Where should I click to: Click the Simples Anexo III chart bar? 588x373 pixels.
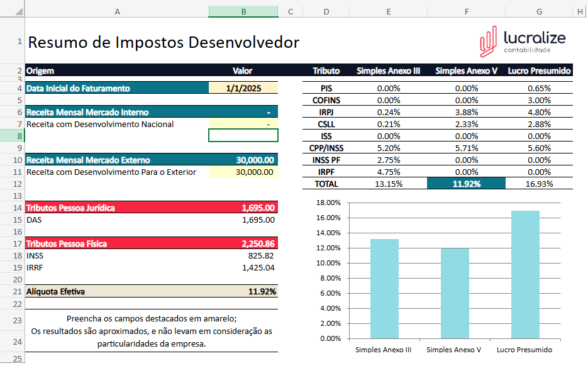coord(384,289)
